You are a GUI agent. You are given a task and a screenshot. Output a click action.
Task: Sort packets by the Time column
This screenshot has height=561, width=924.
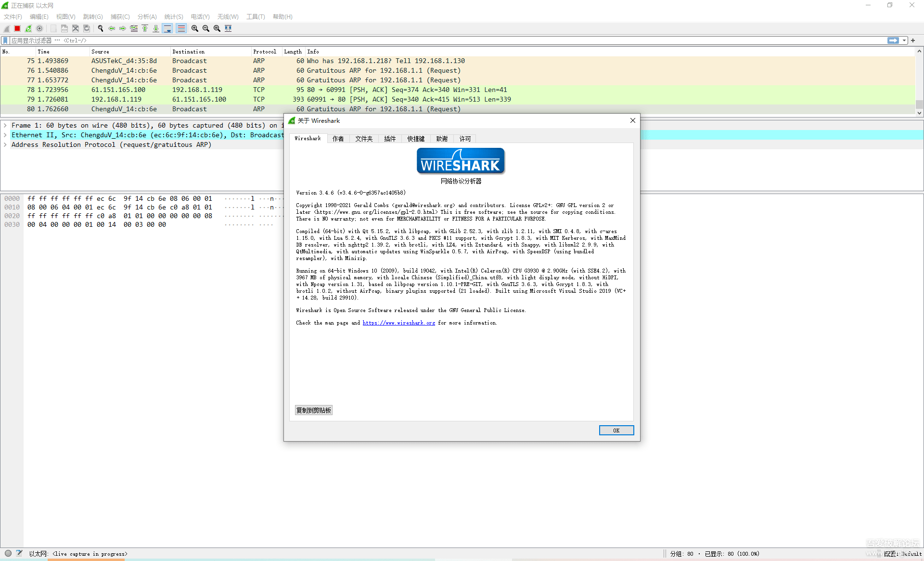[63, 52]
